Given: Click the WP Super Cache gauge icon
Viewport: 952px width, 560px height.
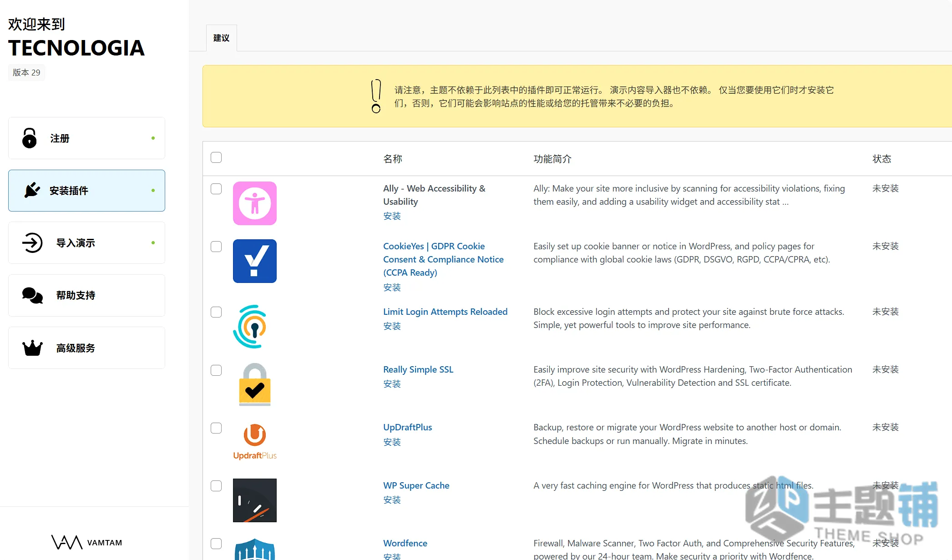Looking at the screenshot, I should tap(255, 500).
